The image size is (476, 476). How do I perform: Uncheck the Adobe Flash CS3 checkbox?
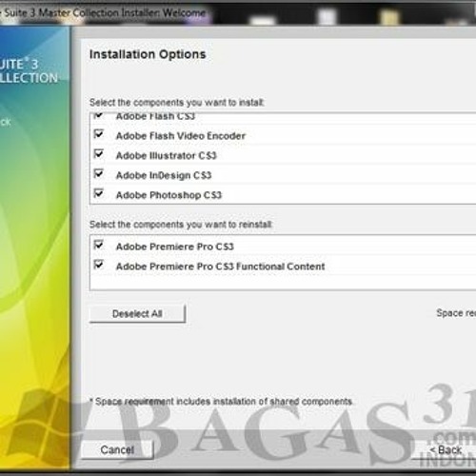coord(99,115)
